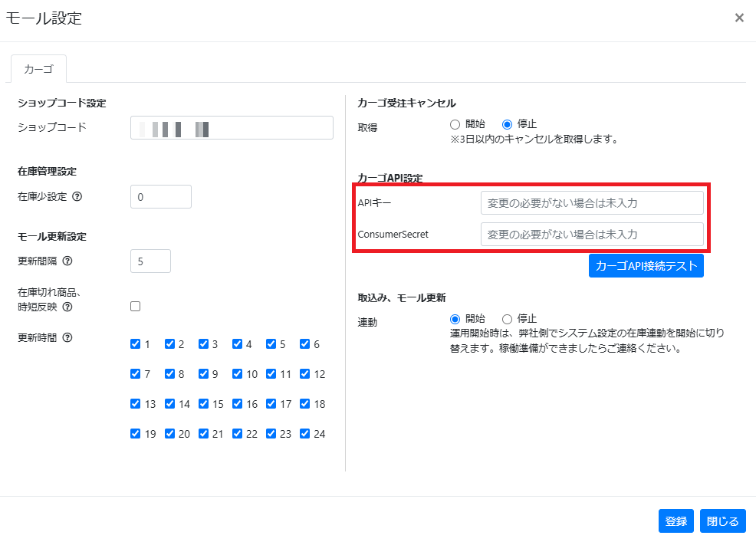
Task: Uncheck update hour 3 checkbox
Action: pos(203,343)
